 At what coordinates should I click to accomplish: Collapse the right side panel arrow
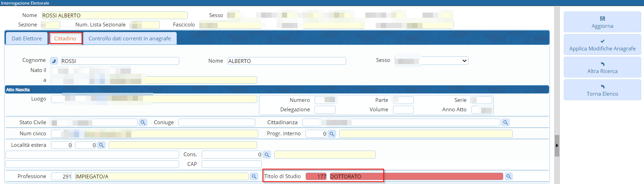[x=557, y=145]
